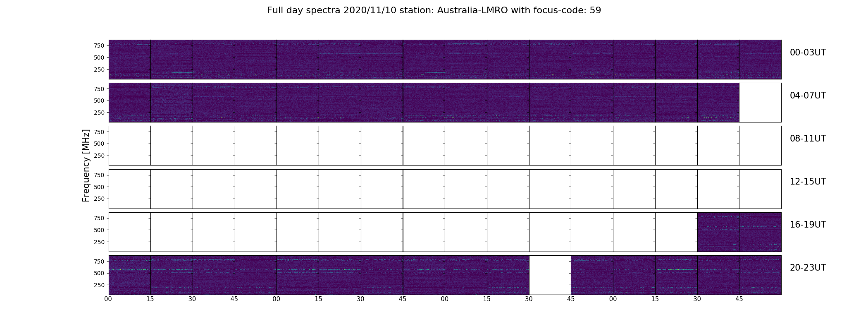Click the blank final segment of 04-07UT row
The image size is (868, 331).
click(760, 103)
